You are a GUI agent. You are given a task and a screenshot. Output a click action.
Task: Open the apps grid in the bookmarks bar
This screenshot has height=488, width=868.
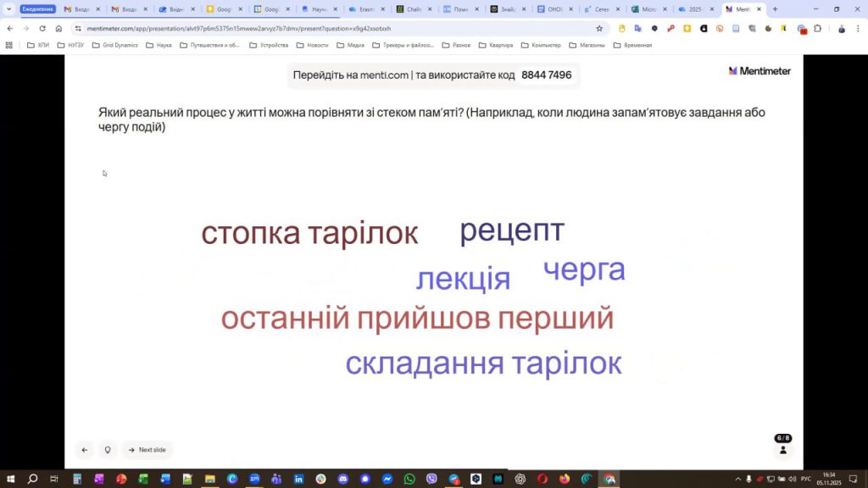click(x=8, y=46)
